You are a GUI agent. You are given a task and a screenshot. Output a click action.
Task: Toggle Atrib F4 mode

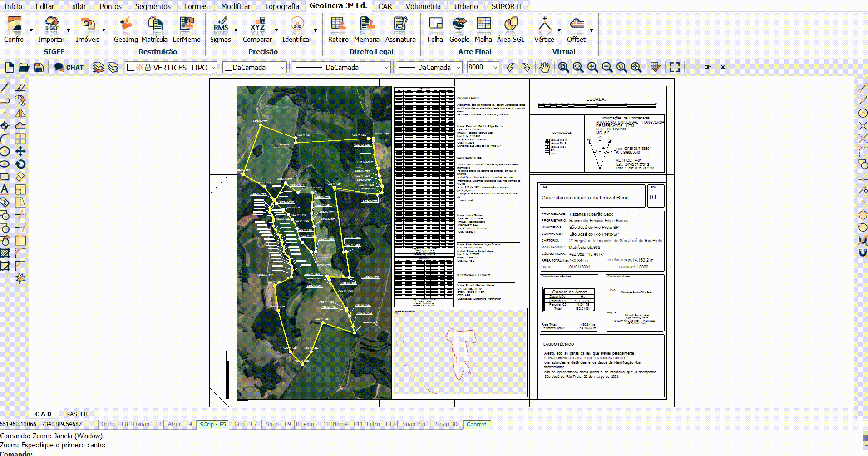180,424
